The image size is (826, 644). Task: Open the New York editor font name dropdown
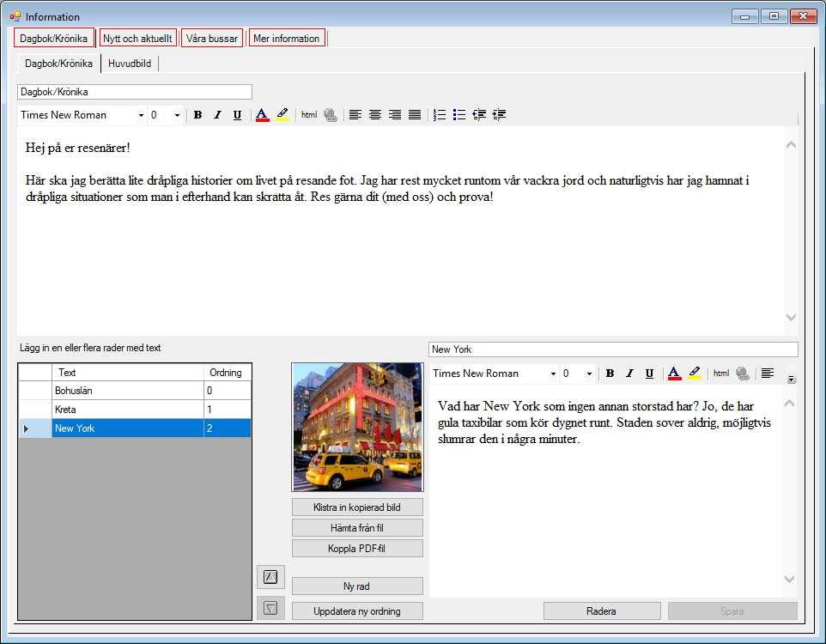tap(553, 374)
